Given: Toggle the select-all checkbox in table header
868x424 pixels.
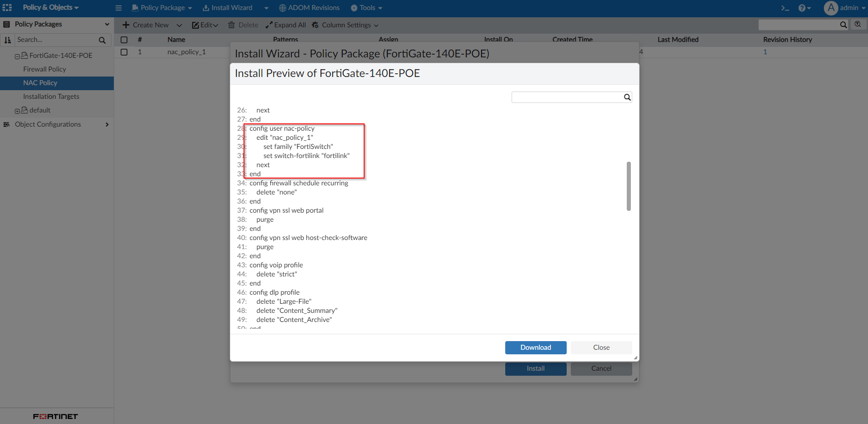Looking at the screenshot, I should point(124,40).
